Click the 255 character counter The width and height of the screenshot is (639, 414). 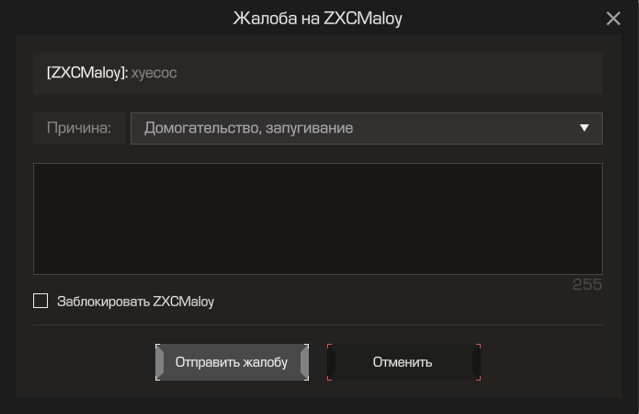pyautogui.click(x=587, y=284)
